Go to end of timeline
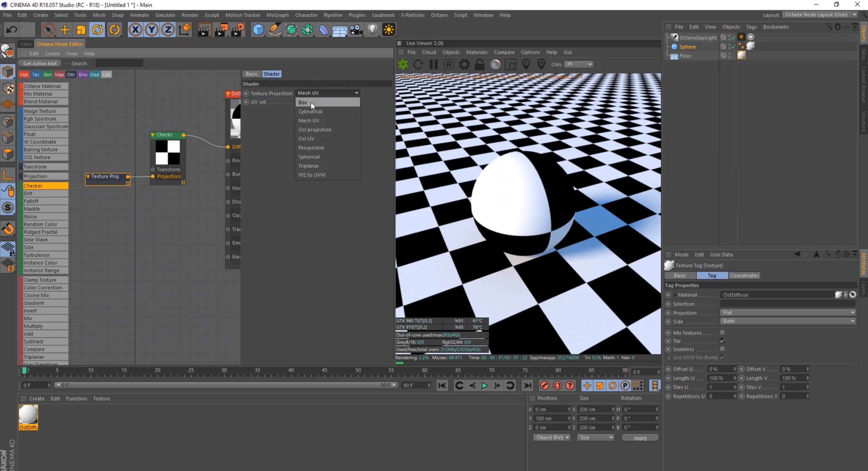868x471 pixels. pyautogui.click(x=527, y=386)
